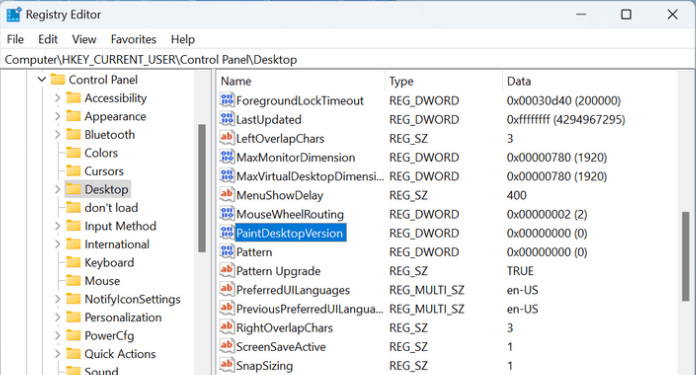Click the LastUpdated DWORD value icon
This screenshot has height=375, width=696.
(227, 119)
